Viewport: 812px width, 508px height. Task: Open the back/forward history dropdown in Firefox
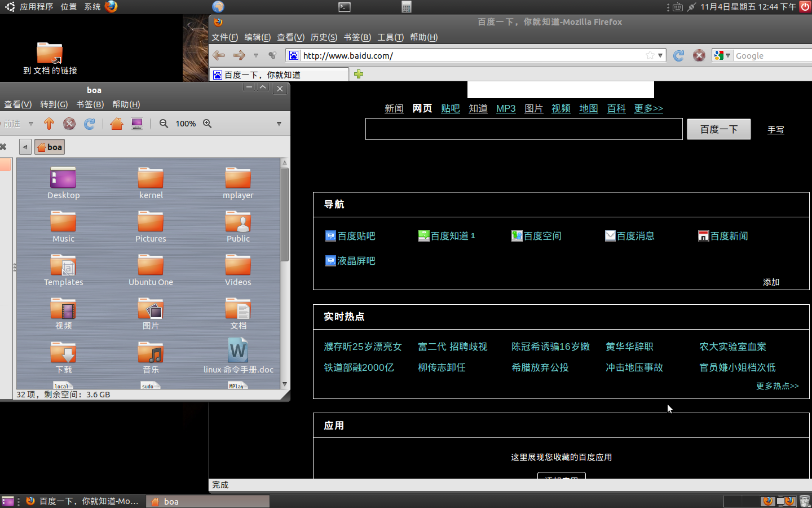coord(256,55)
